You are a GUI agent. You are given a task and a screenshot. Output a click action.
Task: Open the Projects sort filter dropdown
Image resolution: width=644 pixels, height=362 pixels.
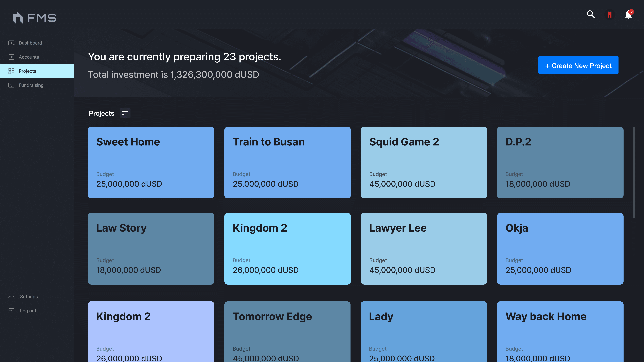point(125,113)
